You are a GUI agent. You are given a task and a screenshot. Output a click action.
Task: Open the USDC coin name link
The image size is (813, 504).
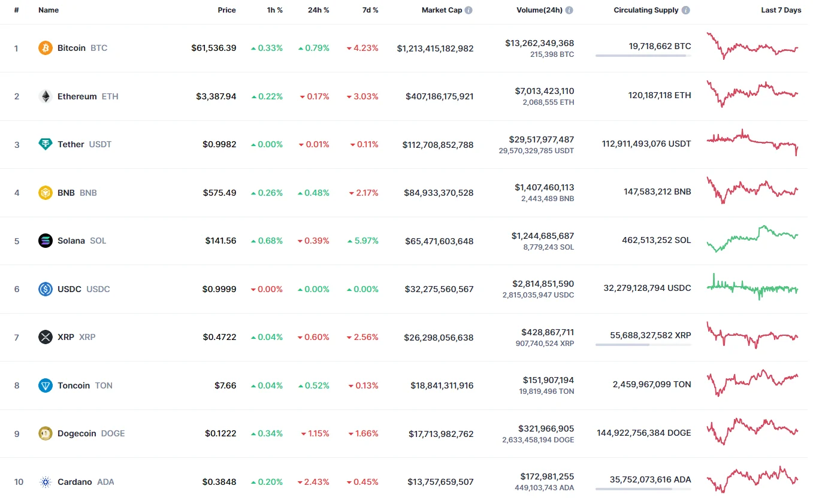pyautogui.click(x=69, y=289)
